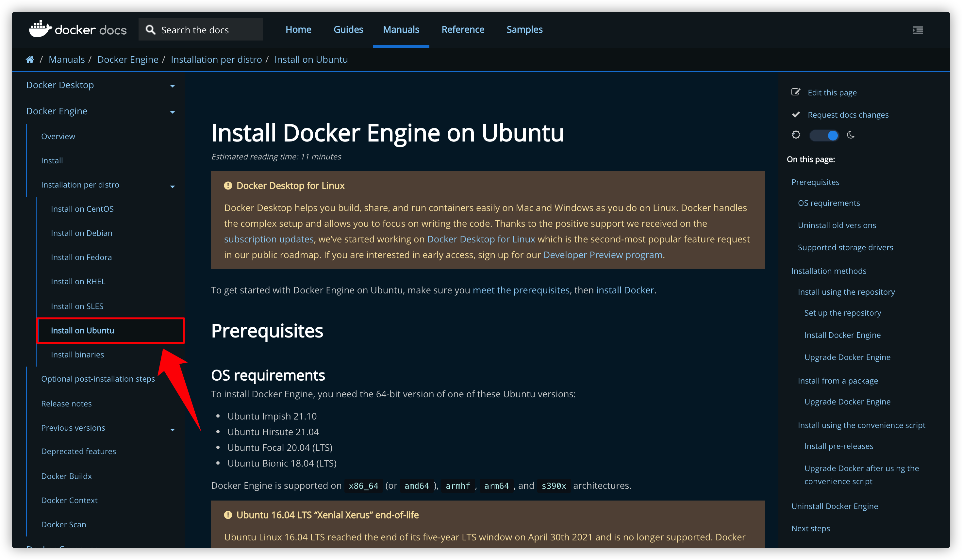Click the search magnifier icon
This screenshot has width=962, height=560.
pyautogui.click(x=150, y=29)
